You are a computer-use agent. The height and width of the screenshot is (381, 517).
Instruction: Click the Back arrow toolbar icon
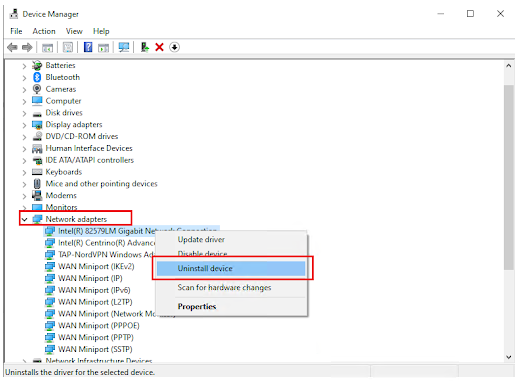pos(12,47)
